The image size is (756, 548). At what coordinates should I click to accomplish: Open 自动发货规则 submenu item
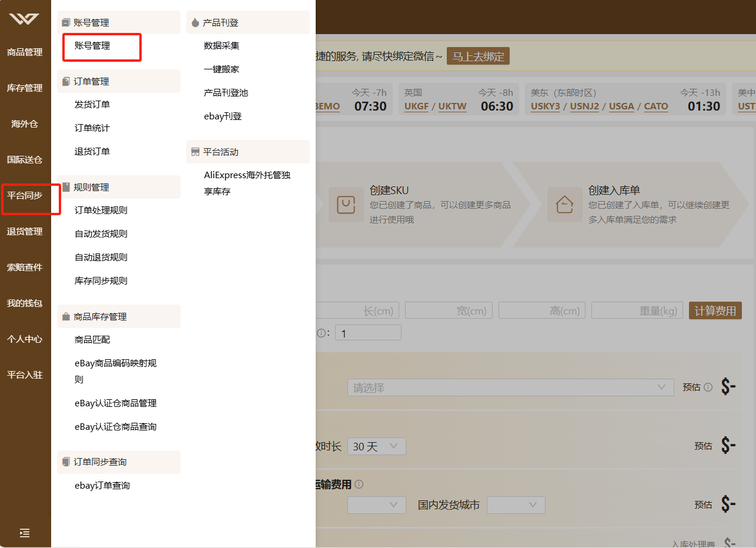tap(101, 234)
